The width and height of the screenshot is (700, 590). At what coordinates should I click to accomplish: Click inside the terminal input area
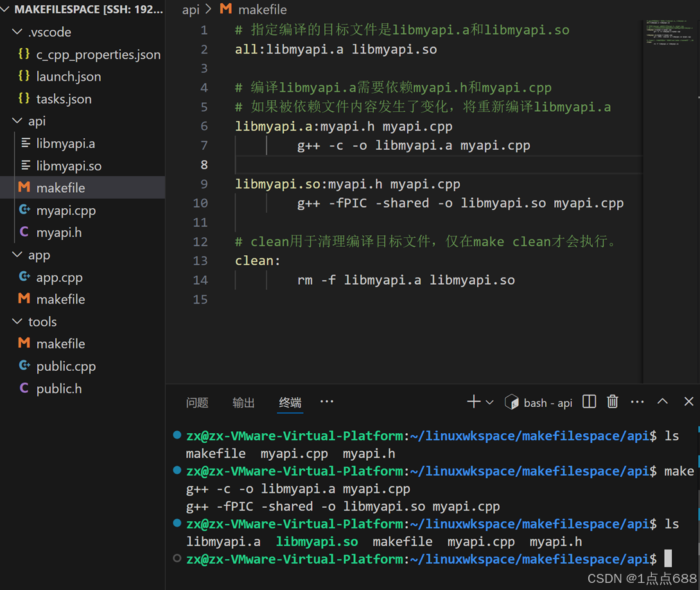[417, 559]
